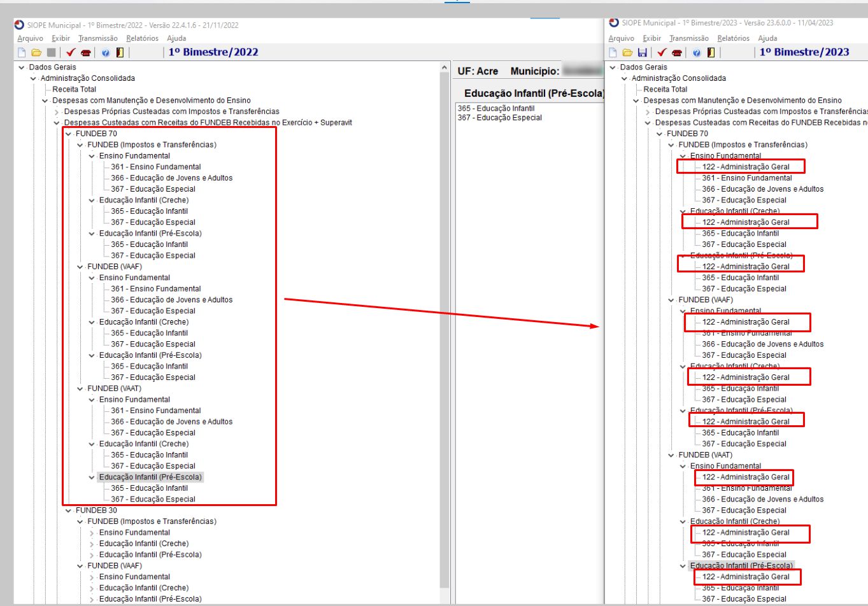Collapse FUNDEB (VAAT) chevron in 2023 window
Image resolution: width=868 pixels, height=606 pixels.
coord(671,455)
